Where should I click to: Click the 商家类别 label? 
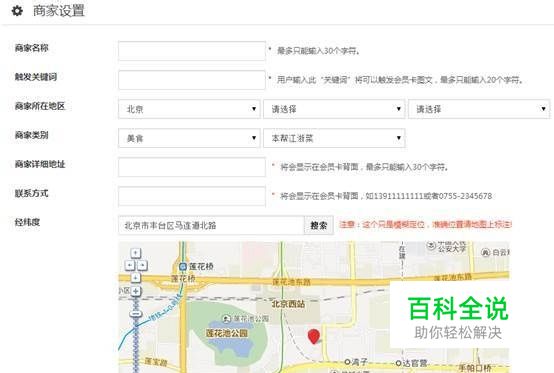pyautogui.click(x=31, y=135)
